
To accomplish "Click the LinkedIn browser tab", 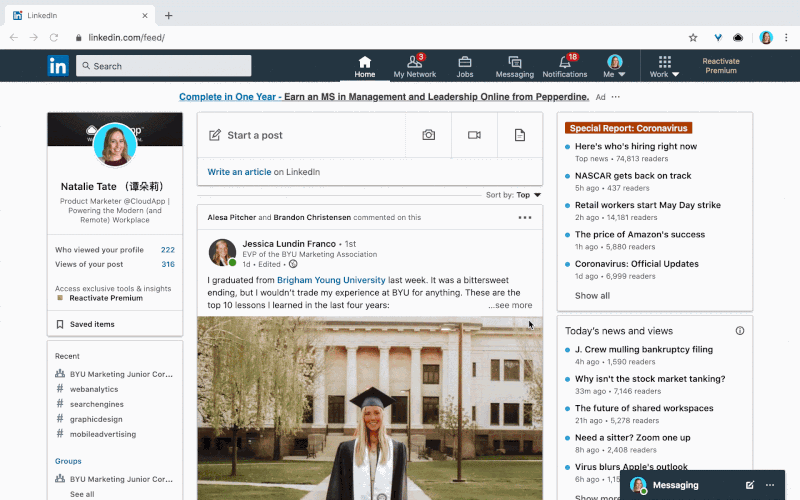I will click(x=80, y=15).
